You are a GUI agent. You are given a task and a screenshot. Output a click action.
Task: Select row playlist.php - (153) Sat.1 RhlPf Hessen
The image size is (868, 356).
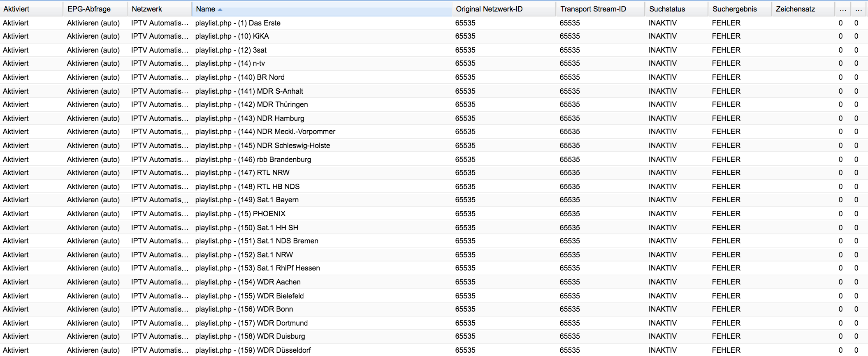pos(434,268)
